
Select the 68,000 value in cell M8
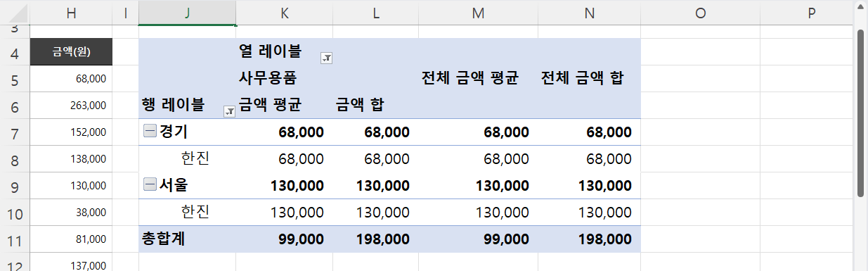coord(478,158)
